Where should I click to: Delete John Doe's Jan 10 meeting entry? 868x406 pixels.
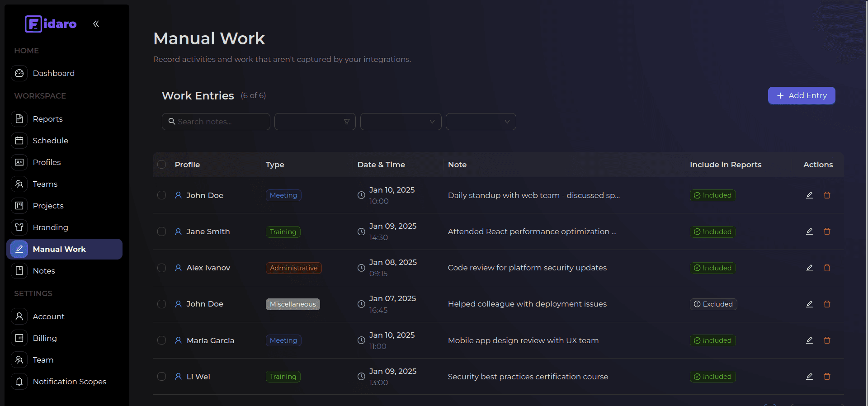point(827,195)
